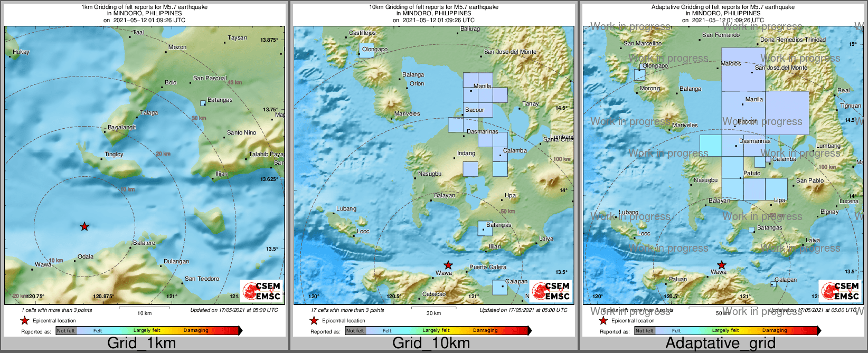Click the 'Not felt' legend segment under Grid_1km
This screenshot has width=868, height=353.
(66, 330)
